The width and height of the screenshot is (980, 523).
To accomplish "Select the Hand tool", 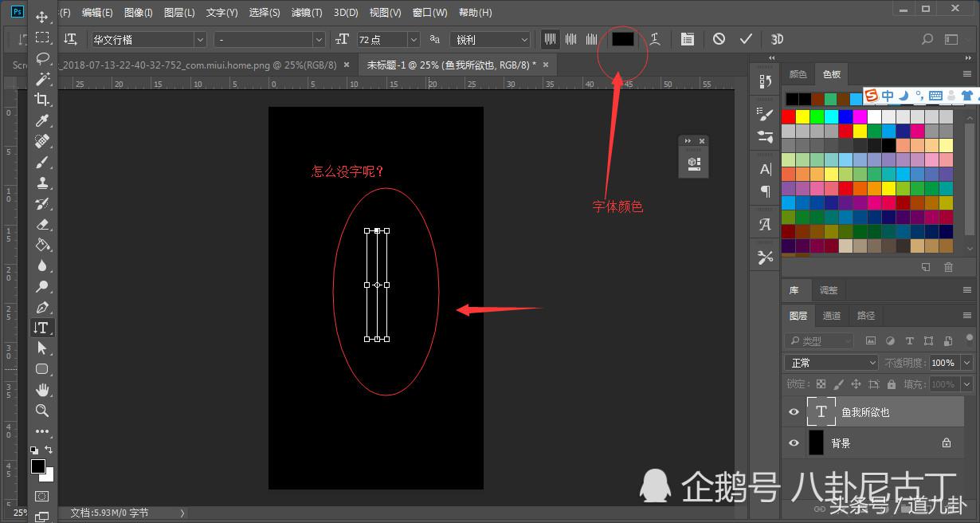I will point(43,390).
